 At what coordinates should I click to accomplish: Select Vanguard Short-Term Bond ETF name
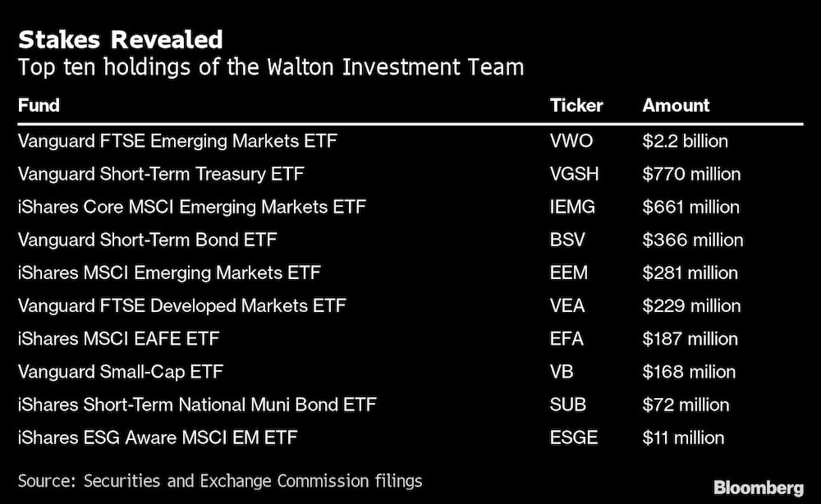pos(147,240)
